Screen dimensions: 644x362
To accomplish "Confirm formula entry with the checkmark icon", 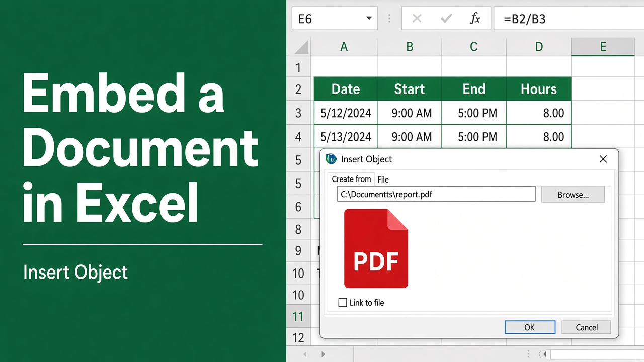I will pos(446,19).
